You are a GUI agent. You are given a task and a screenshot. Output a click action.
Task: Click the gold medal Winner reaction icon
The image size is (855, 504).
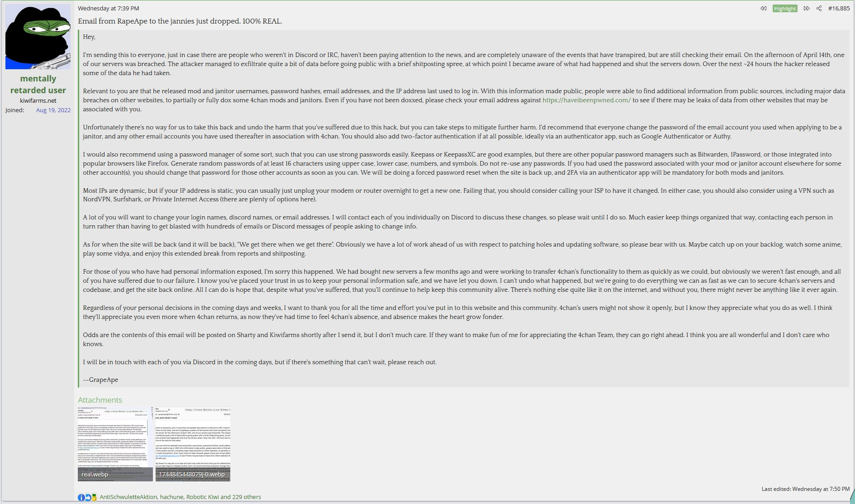(94, 497)
